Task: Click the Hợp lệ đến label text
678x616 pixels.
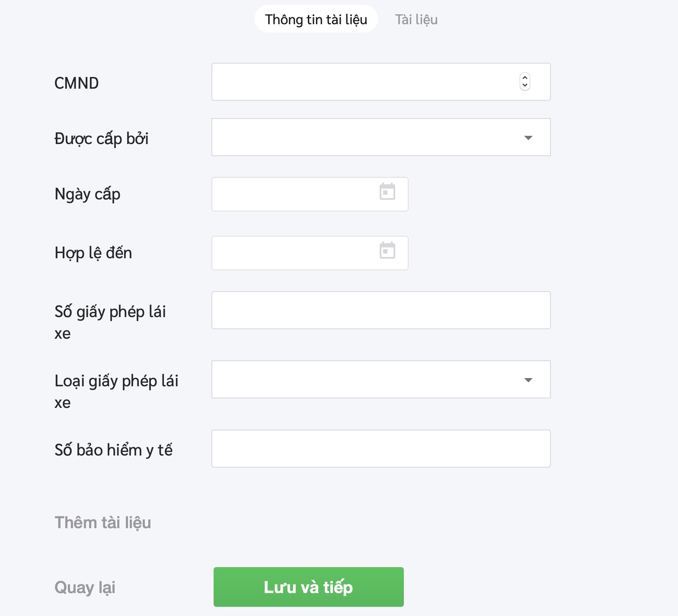Action: [93, 253]
